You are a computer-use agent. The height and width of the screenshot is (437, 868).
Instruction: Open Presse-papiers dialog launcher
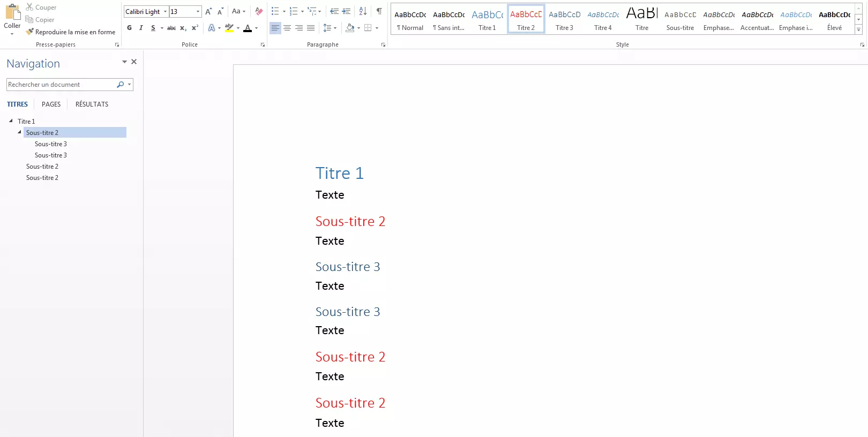point(117,45)
